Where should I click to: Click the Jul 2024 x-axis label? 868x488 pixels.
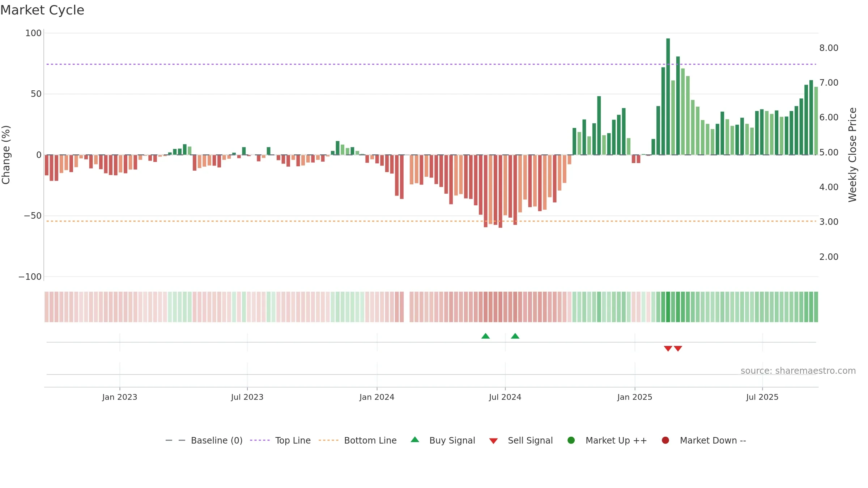pyautogui.click(x=505, y=397)
